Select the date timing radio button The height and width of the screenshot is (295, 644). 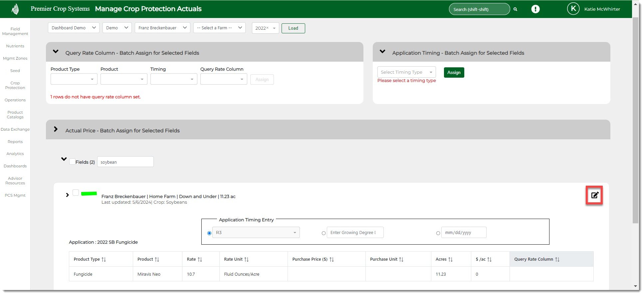438,233
